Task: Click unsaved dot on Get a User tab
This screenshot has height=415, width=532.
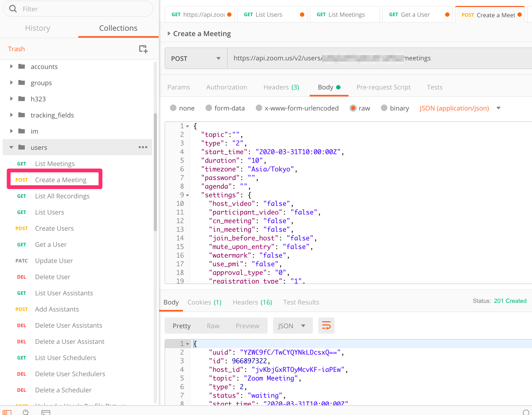Action: click(447, 15)
